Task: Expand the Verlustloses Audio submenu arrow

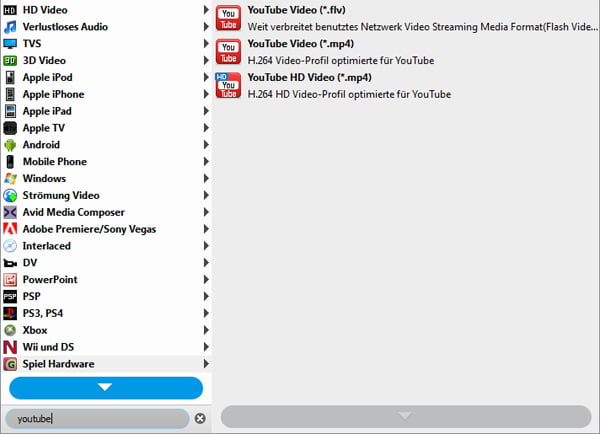Action: click(x=206, y=27)
